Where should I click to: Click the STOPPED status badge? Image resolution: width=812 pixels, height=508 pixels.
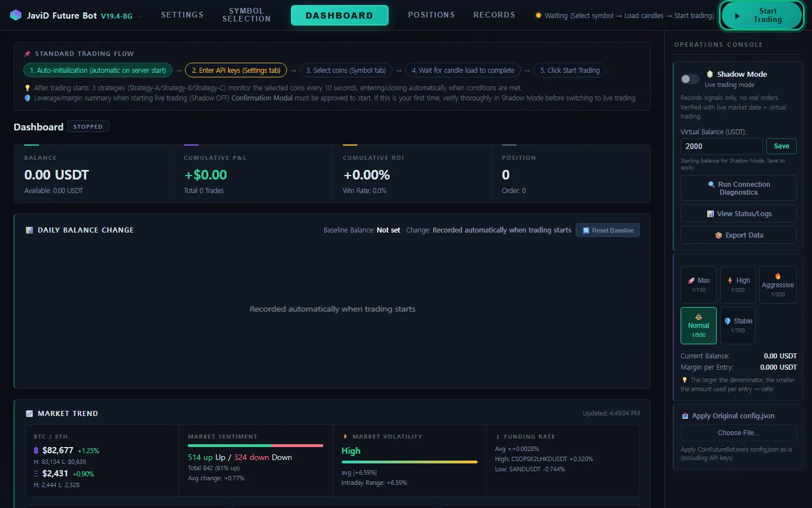click(x=88, y=127)
